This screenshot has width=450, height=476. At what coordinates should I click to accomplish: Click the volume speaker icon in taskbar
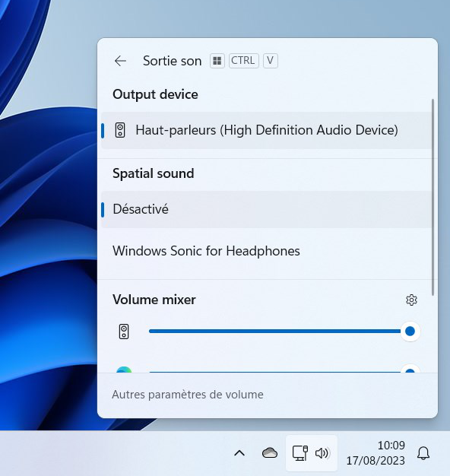(322, 453)
